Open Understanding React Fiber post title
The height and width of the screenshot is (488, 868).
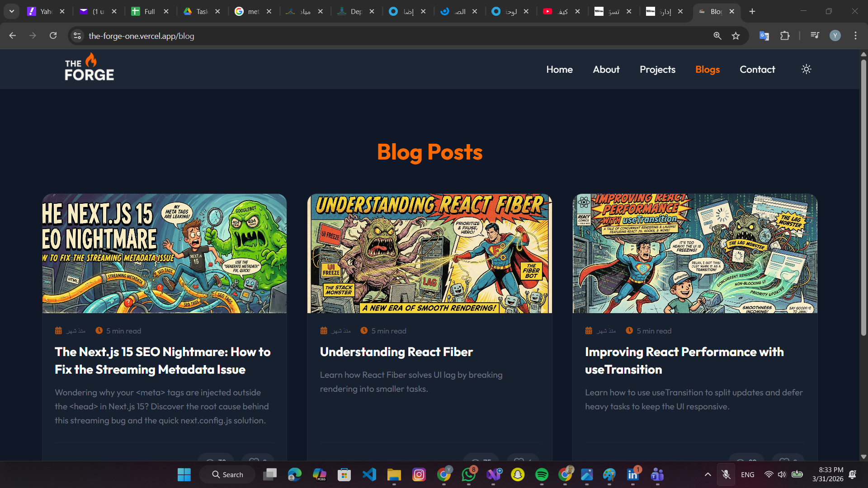coord(396,352)
